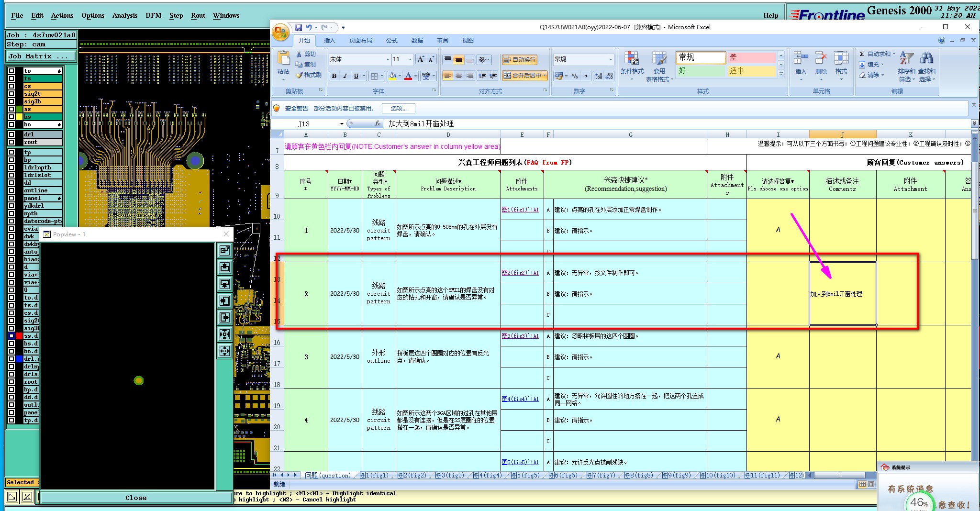Open the font name dropdown (宋体)

point(388,59)
